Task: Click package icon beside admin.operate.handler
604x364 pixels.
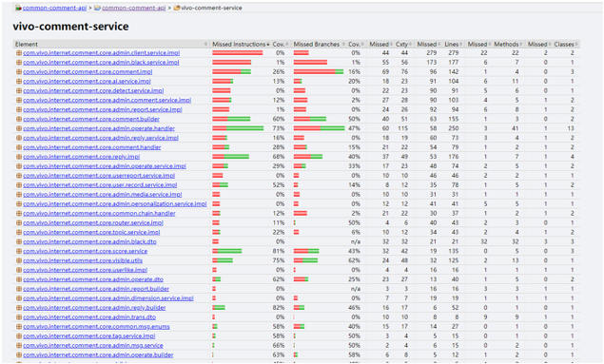Action: pos(18,128)
